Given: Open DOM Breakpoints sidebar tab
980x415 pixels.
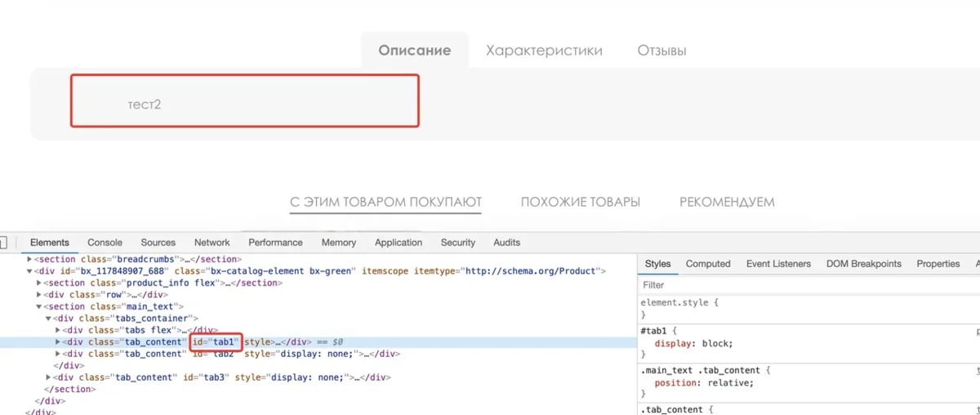Looking at the screenshot, I should (864, 264).
